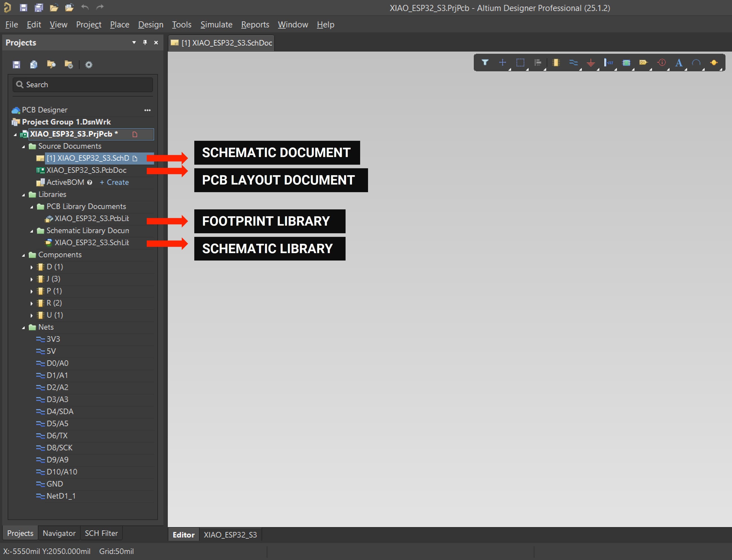Open the Design menu

point(151,25)
